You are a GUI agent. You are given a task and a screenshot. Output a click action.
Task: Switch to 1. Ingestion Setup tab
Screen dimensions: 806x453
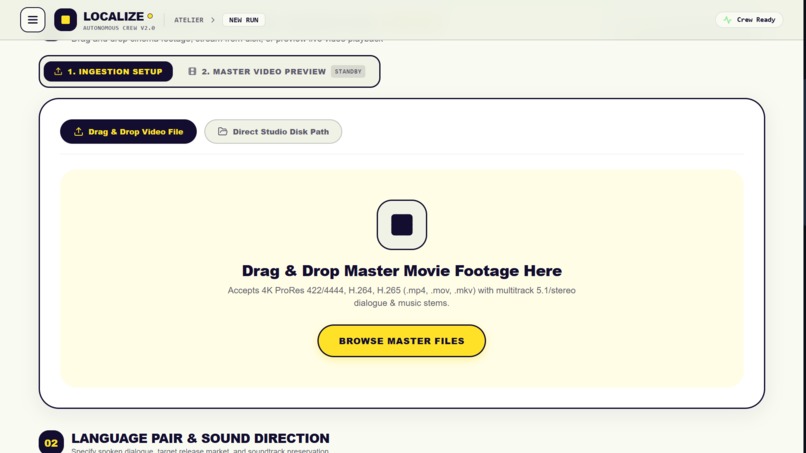pos(108,71)
